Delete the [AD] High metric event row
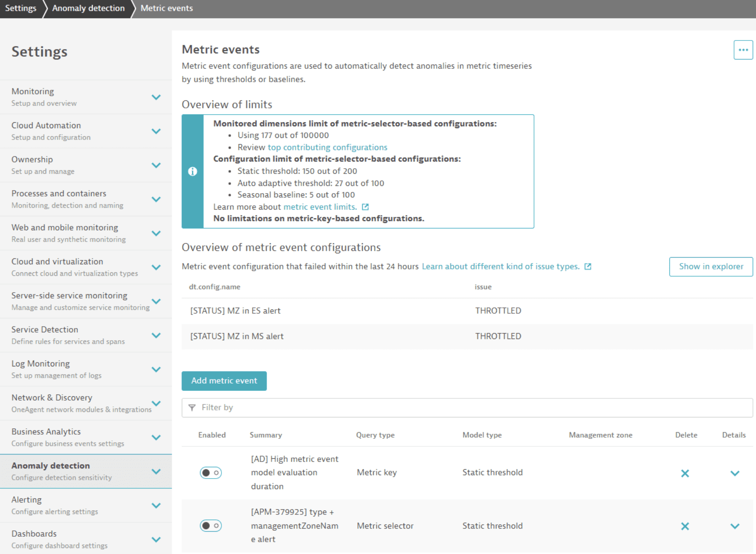Screen dimensions: 756x554 pos(685,473)
